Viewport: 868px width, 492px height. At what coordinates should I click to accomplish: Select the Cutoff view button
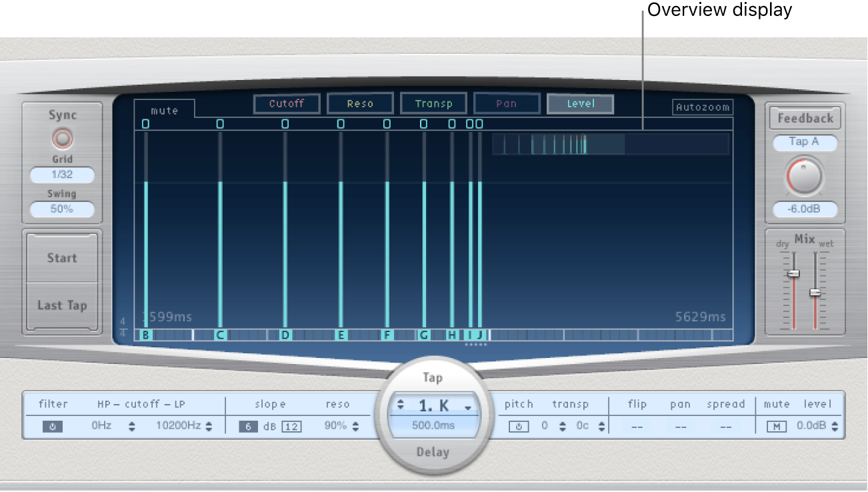tap(286, 103)
